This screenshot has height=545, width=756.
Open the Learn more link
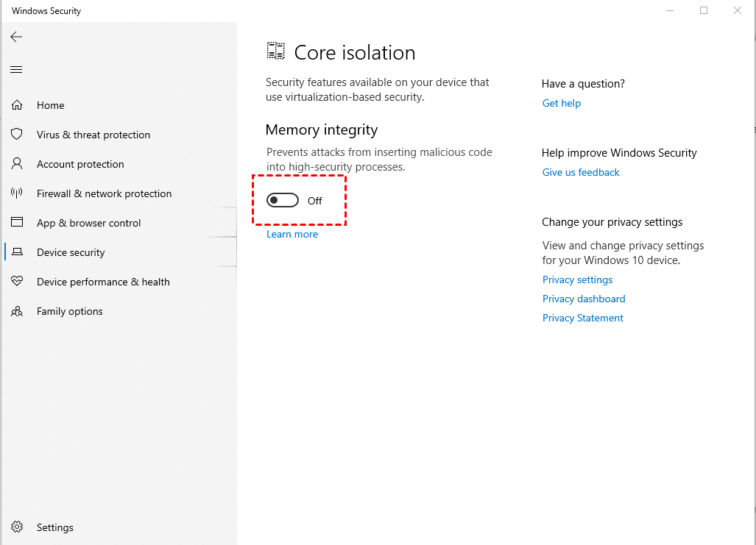point(292,234)
